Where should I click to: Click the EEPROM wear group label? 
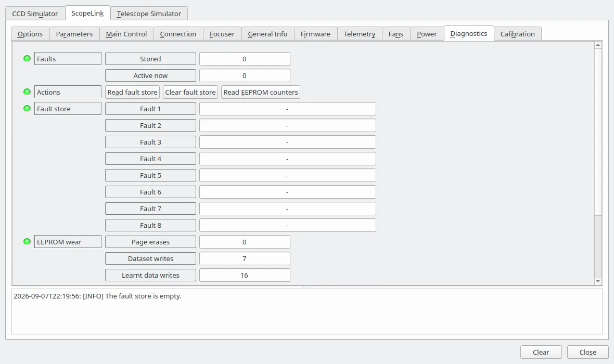(68, 242)
